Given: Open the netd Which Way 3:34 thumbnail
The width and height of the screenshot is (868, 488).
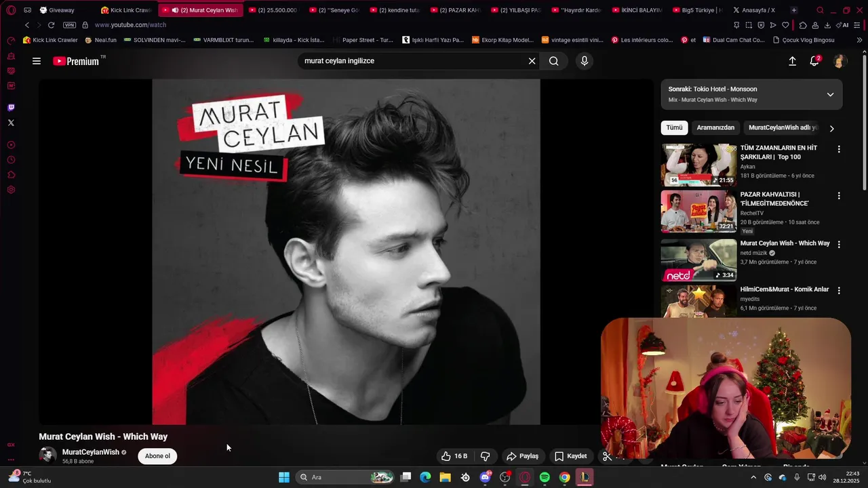Looking at the screenshot, I should tap(698, 260).
